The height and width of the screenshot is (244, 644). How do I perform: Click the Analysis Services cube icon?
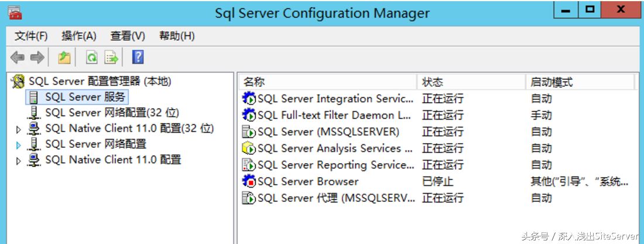coord(249,148)
